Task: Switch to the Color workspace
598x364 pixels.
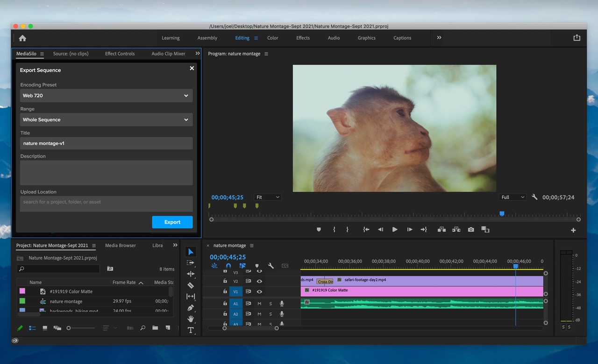Action: pyautogui.click(x=272, y=38)
